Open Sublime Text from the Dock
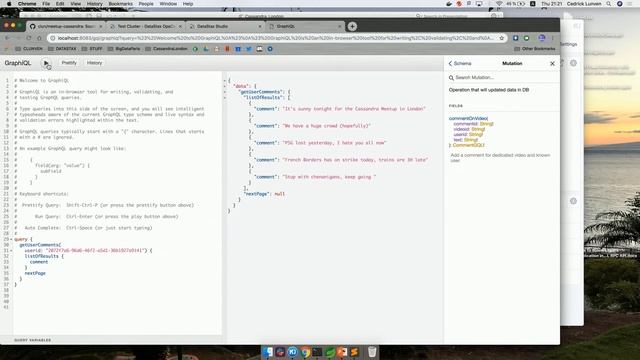The image size is (640, 360). pyautogui.click(x=354, y=352)
